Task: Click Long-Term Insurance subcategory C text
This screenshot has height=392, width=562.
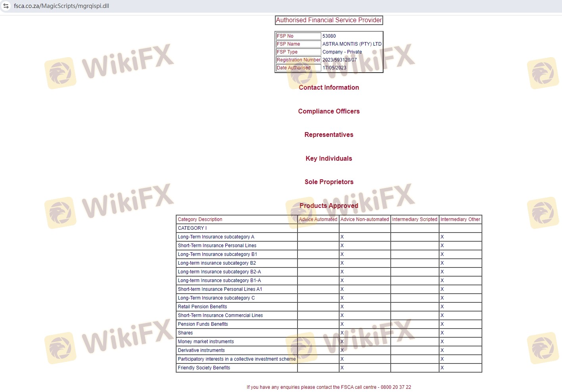Action: (217, 298)
